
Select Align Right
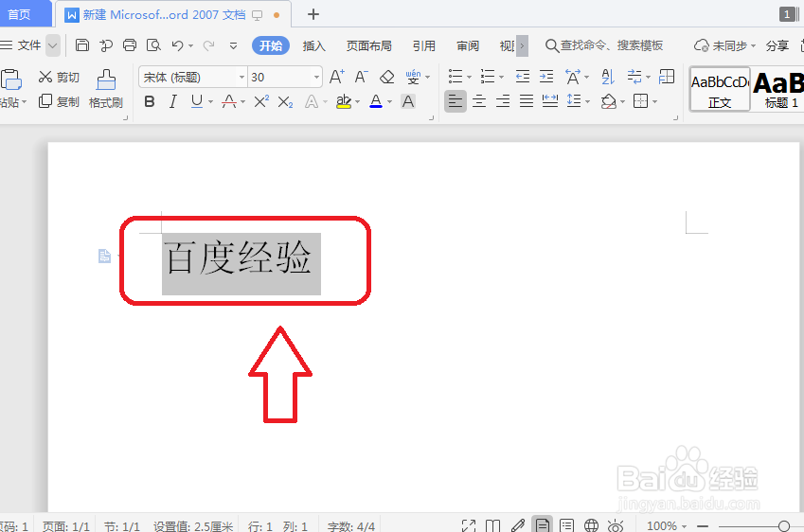(503, 101)
